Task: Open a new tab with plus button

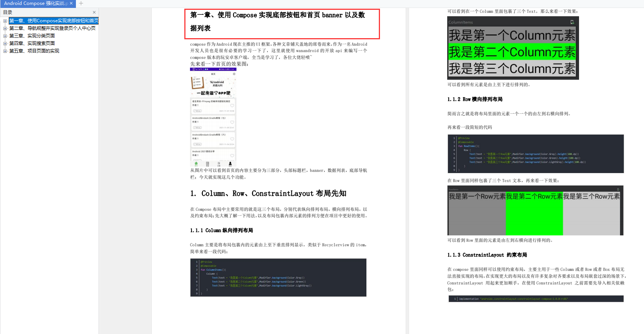Action: pyautogui.click(x=81, y=3)
